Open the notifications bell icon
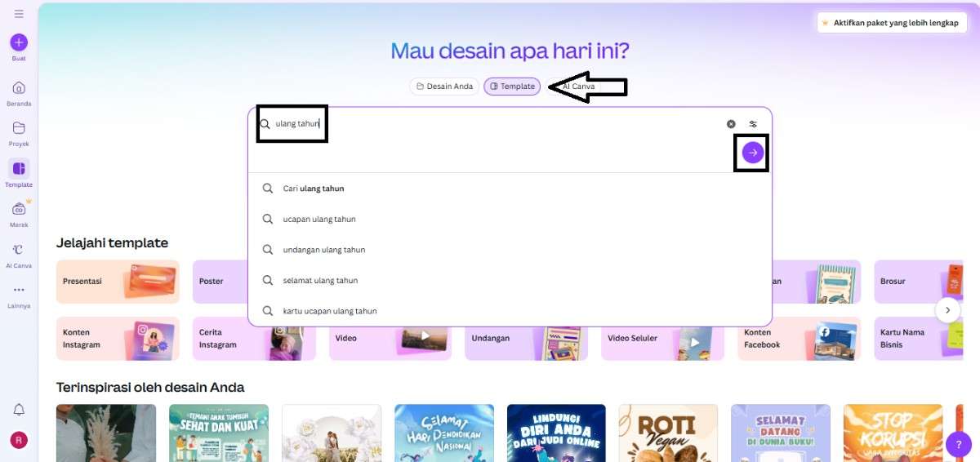 click(19, 410)
